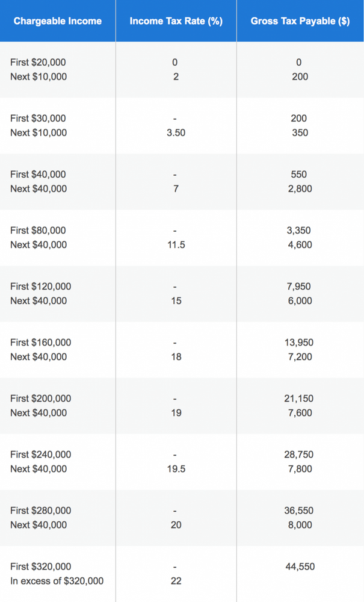364x602 pixels.
Task: Select the 8,000 gross tax amount
Action: (x=299, y=525)
